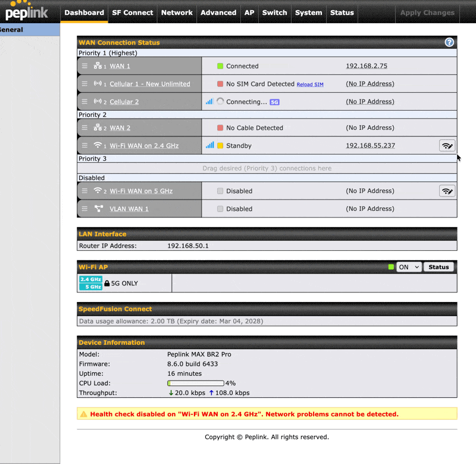Click the WAN 1 drag handle icon
The height and width of the screenshot is (464, 476).
point(84,66)
